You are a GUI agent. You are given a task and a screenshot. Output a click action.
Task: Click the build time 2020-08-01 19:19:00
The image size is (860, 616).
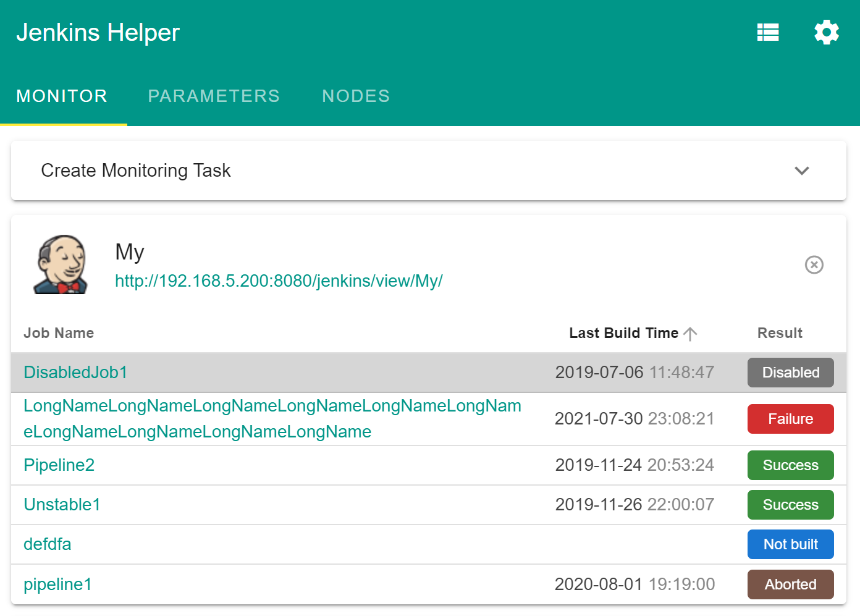coord(634,584)
